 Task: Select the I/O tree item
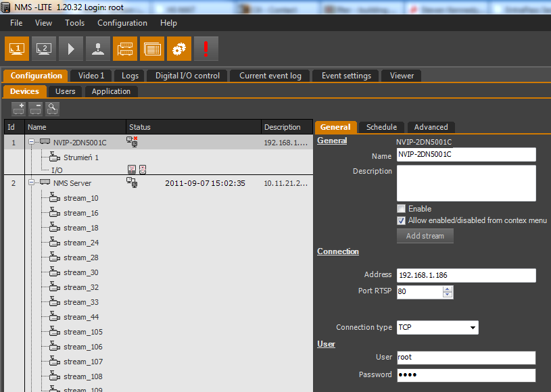[57, 170]
